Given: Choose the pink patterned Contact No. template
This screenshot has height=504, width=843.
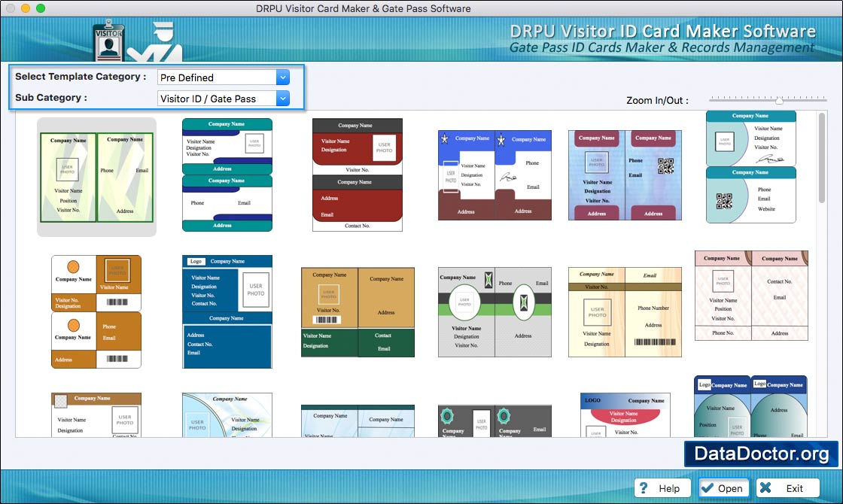Looking at the screenshot, I should coord(751,296).
